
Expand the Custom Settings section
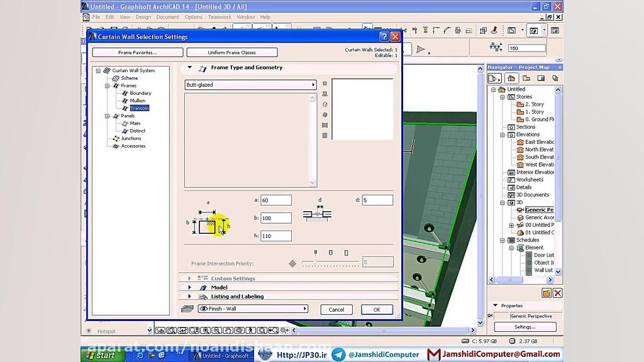click(x=189, y=278)
